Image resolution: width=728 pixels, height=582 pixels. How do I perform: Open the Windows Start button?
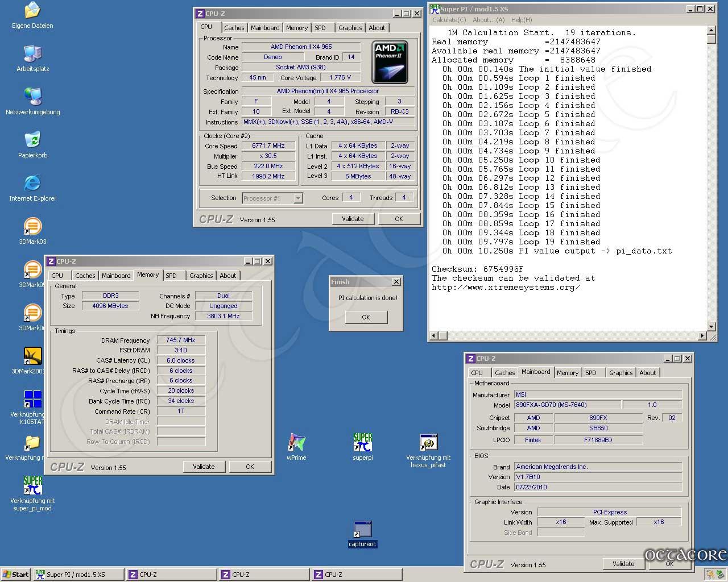16,575
